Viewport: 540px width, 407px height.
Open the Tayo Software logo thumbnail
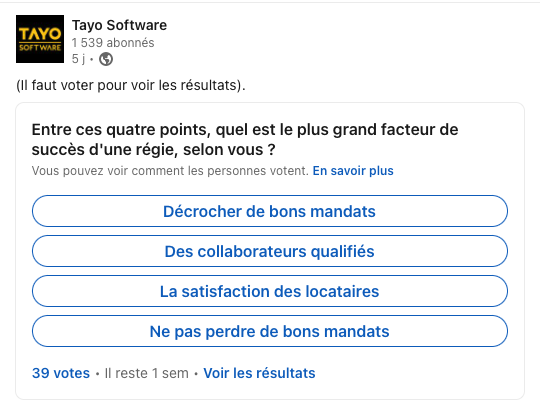tap(40, 39)
